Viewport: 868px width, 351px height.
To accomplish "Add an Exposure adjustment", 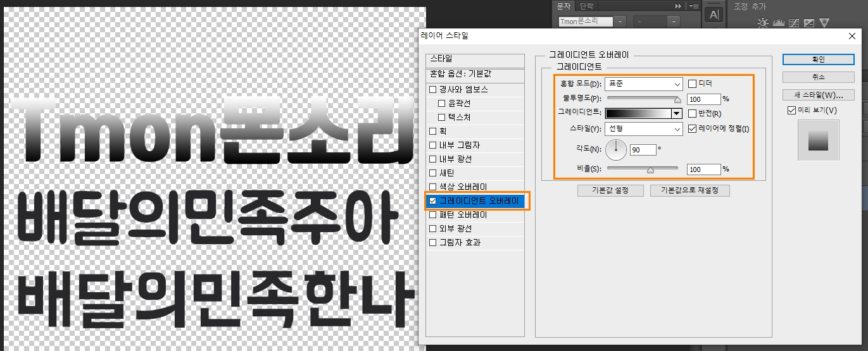I will tap(808, 23).
